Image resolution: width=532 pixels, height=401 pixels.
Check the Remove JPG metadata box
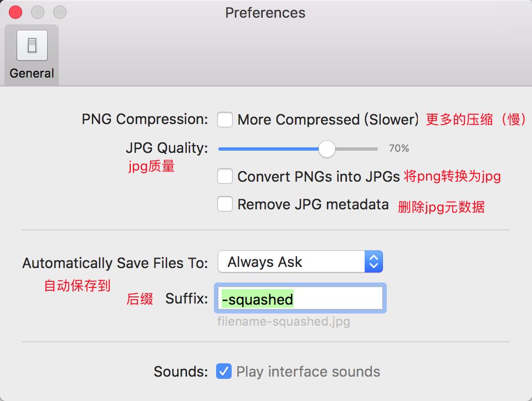[x=225, y=204]
